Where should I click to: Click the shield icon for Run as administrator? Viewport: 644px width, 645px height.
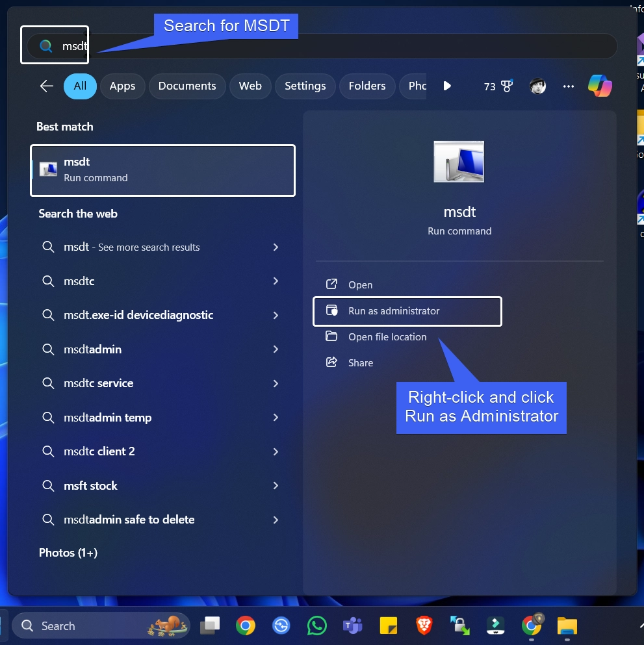pos(331,310)
